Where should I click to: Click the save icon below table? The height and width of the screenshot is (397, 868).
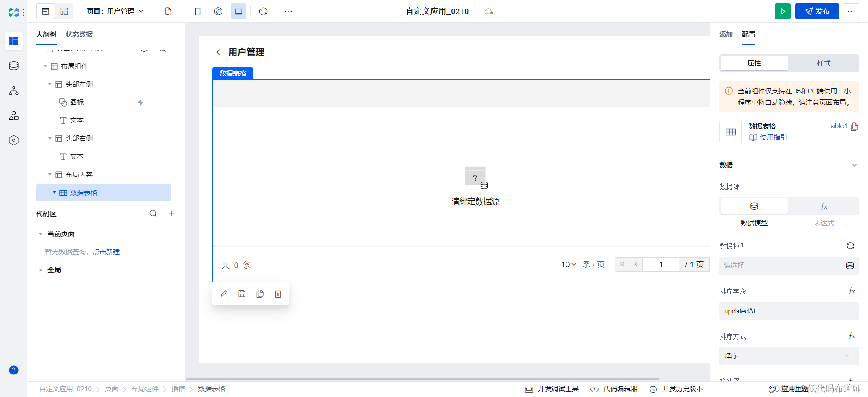[x=242, y=294]
